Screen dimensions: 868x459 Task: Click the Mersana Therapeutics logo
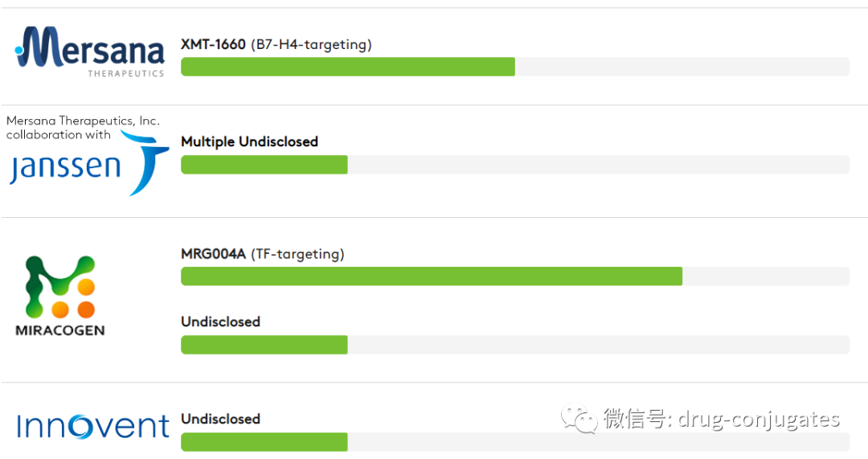point(90,52)
